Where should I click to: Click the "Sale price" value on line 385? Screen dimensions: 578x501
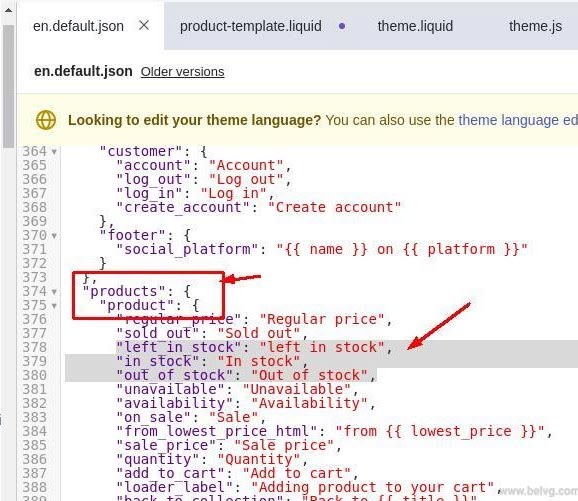coord(284,446)
